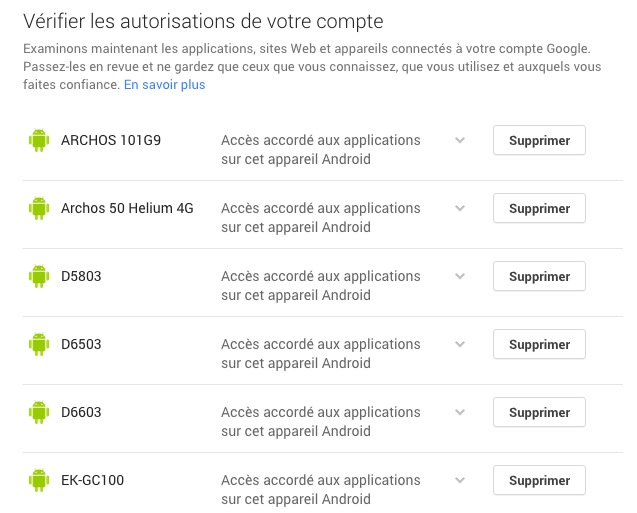This screenshot has width=637, height=513.
Task: Expand details for Archos 50 Helium 4G
Action: tap(460, 208)
